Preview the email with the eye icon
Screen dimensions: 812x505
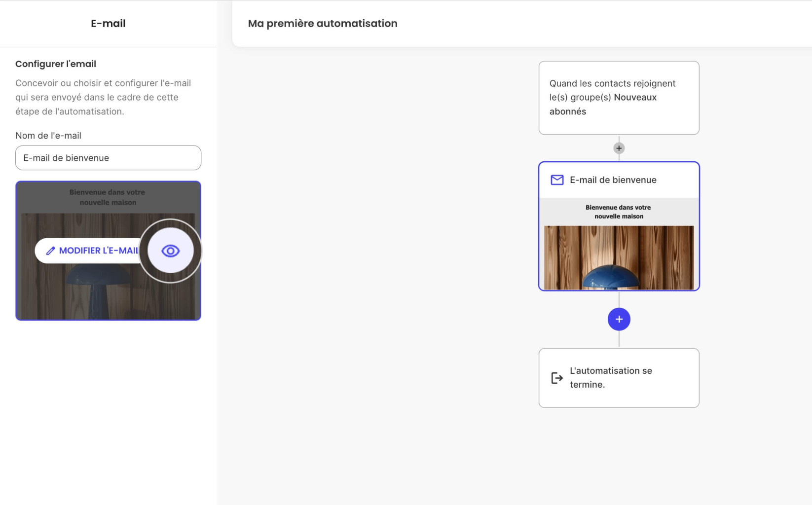coord(170,251)
